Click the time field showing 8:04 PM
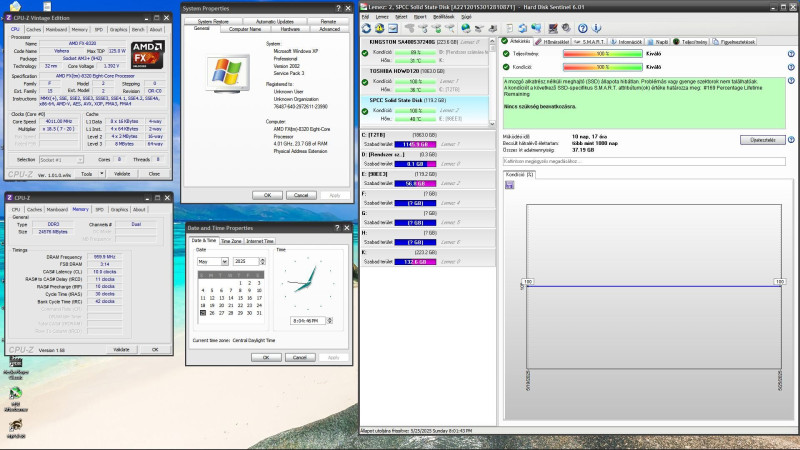800x450 pixels. (x=308, y=320)
